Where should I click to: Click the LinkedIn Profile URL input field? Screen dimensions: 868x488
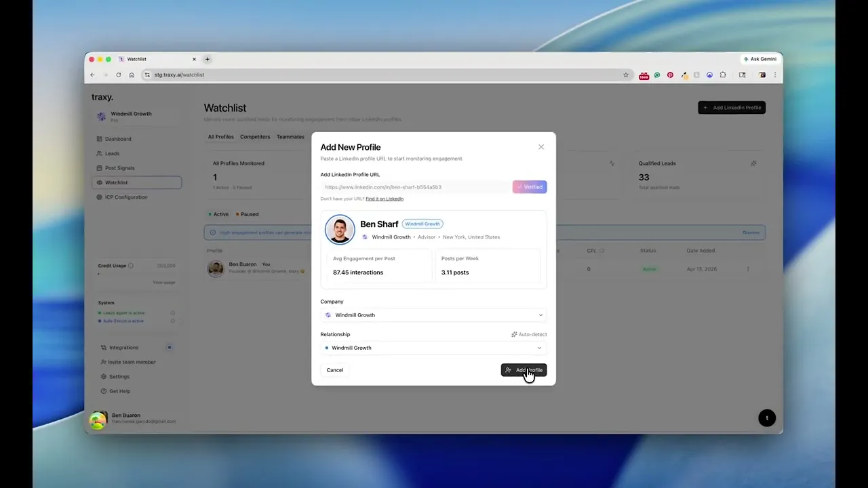(x=415, y=187)
